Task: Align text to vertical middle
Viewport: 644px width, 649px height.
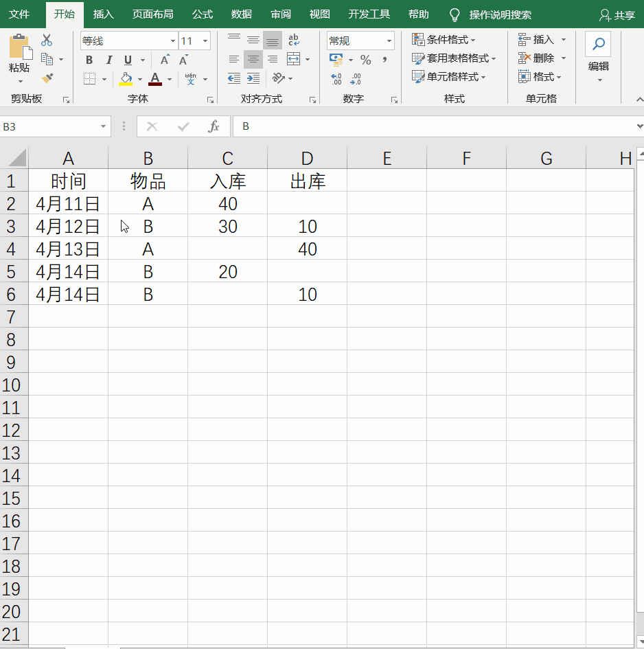Action: coord(253,40)
